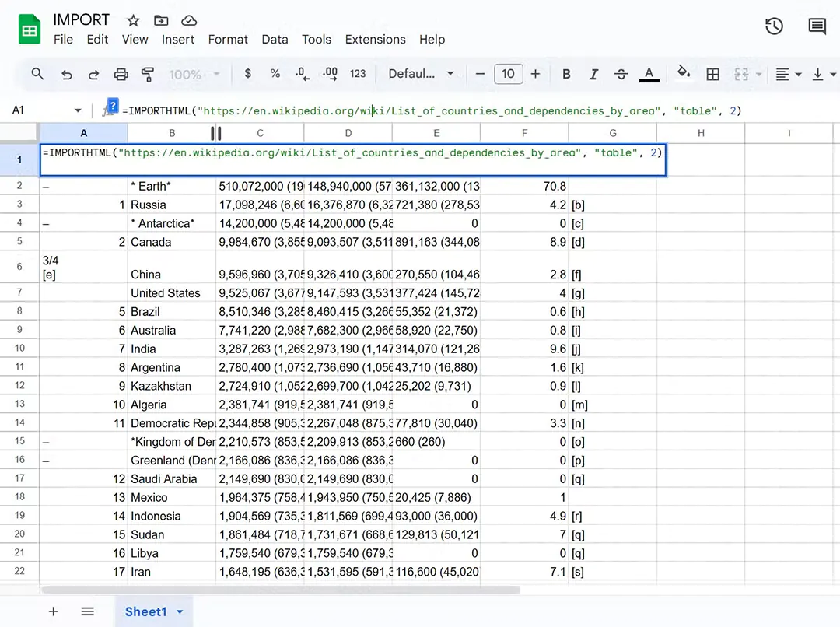The height and width of the screenshot is (627, 840).
Task: Toggle bold formatting
Action: coord(565,74)
